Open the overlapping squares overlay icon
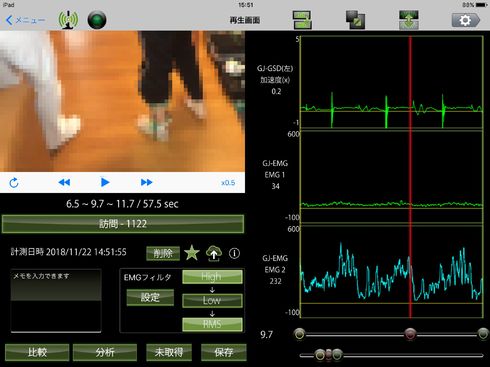This screenshot has height=367, width=490. [x=355, y=20]
